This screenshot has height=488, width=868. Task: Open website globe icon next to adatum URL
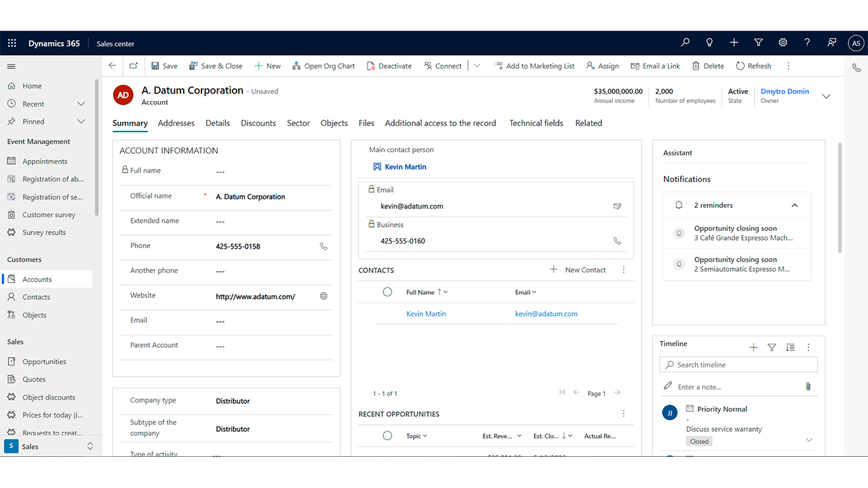click(x=323, y=296)
